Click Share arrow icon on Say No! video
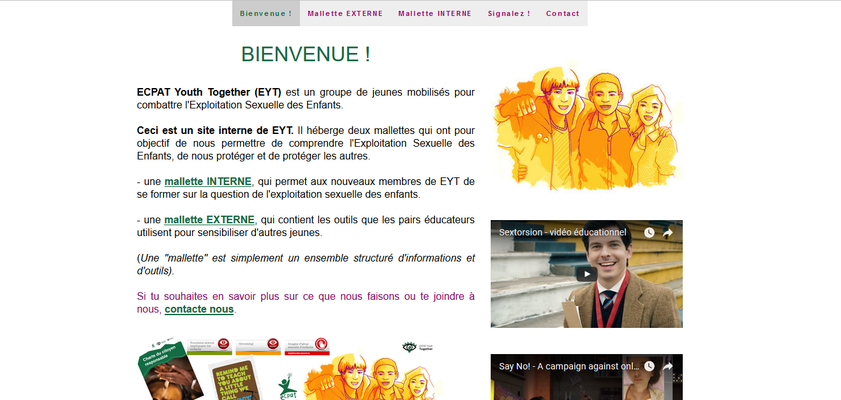The image size is (841, 400). [668, 366]
